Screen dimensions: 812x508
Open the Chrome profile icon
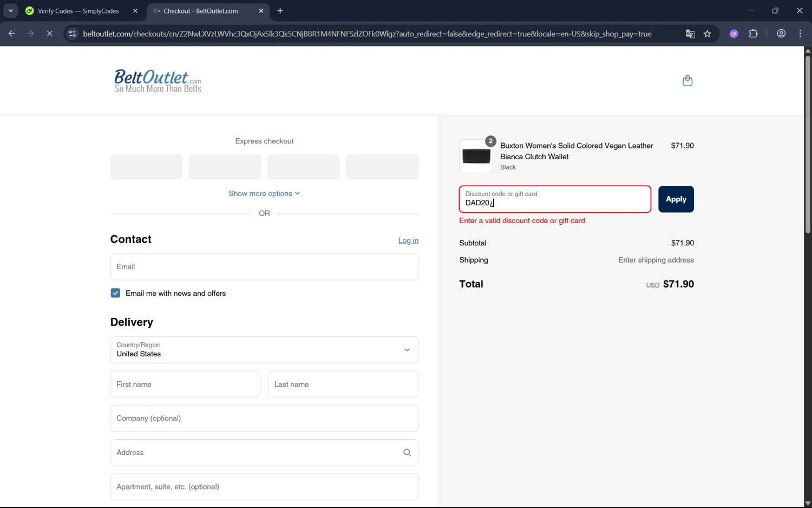click(781, 34)
